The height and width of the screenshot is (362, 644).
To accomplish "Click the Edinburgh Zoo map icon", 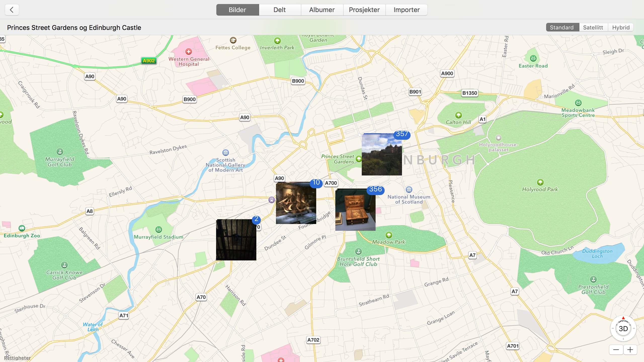I will 22,228.
